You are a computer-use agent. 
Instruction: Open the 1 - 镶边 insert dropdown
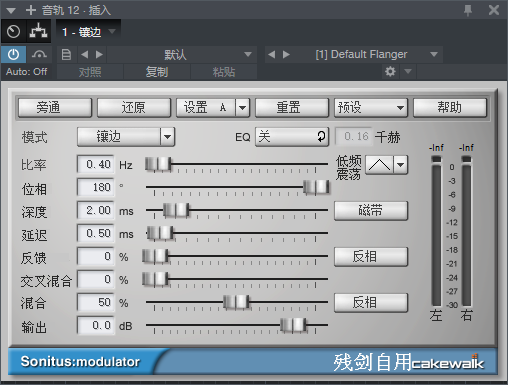(88, 32)
